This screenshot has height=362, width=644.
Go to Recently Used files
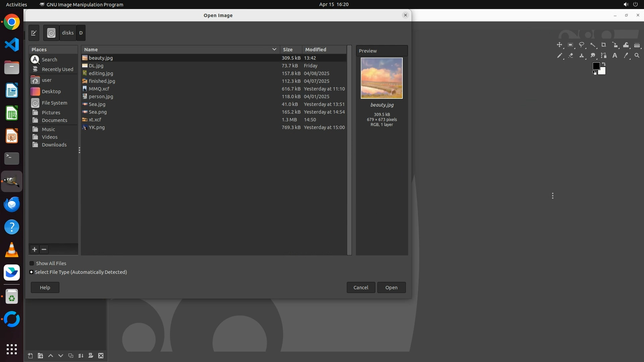pos(57,69)
